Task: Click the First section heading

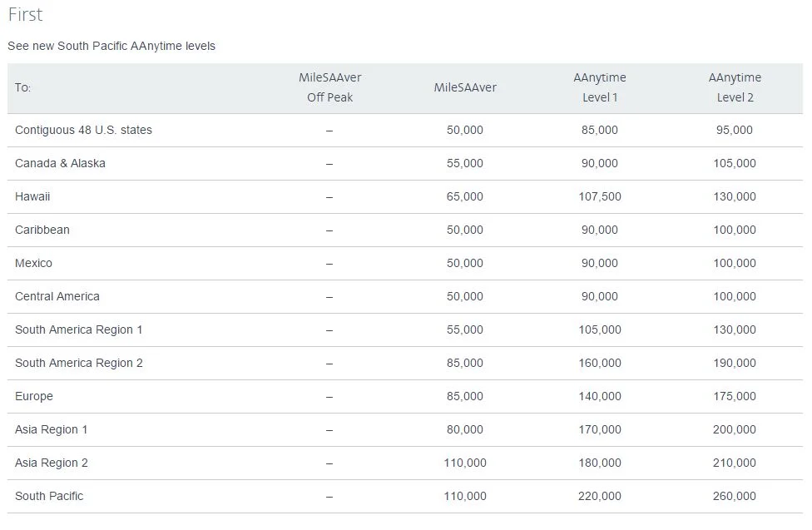Action: point(25,14)
